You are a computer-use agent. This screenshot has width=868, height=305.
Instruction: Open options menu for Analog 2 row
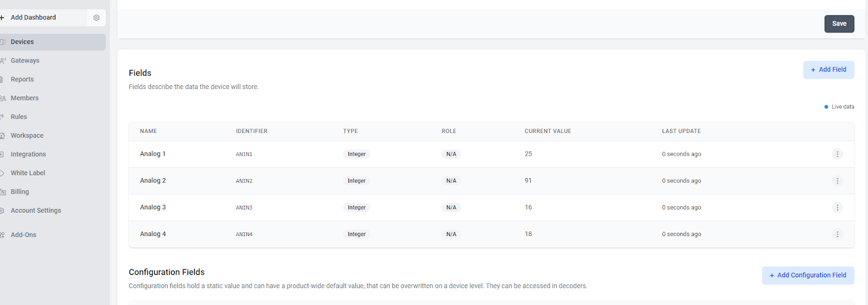(837, 181)
